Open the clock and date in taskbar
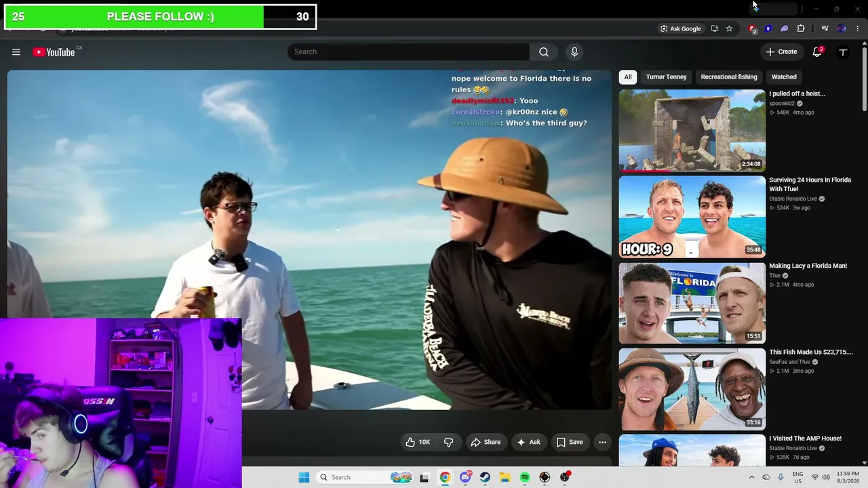868x488 pixels. pyautogui.click(x=848, y=477)
